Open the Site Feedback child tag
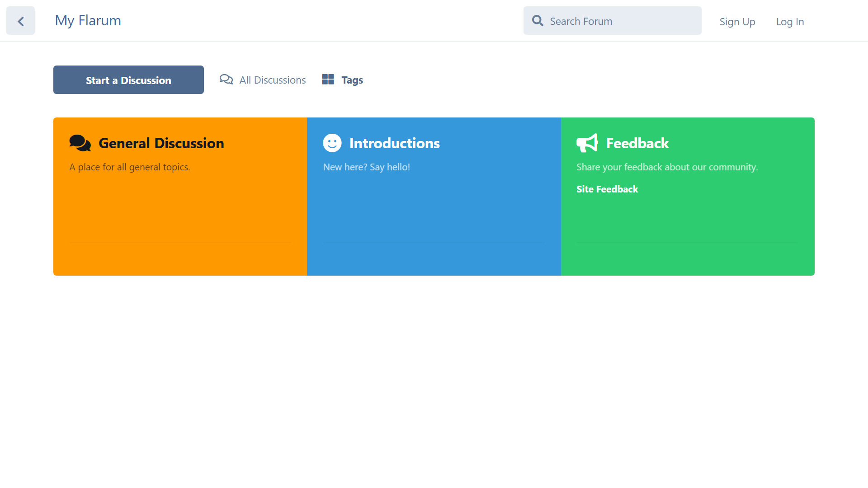This screenshot has width=868, height=488. [x=607, y=189]
